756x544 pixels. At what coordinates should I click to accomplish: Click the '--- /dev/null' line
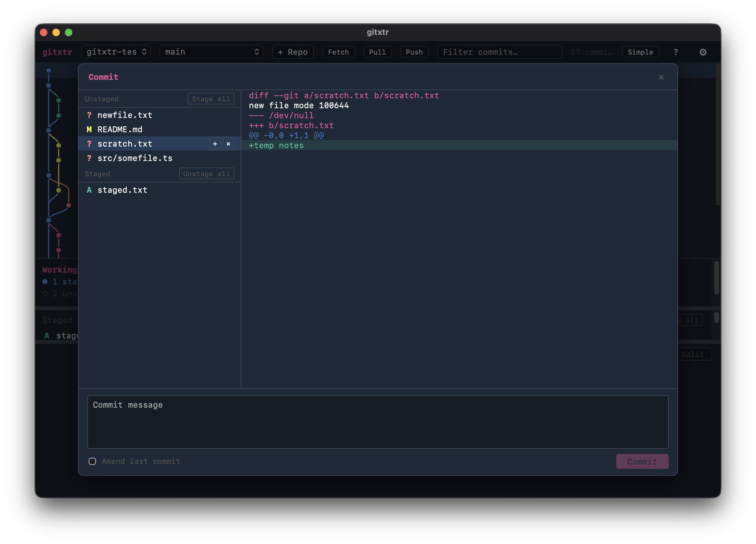click(x=281, y=115)
